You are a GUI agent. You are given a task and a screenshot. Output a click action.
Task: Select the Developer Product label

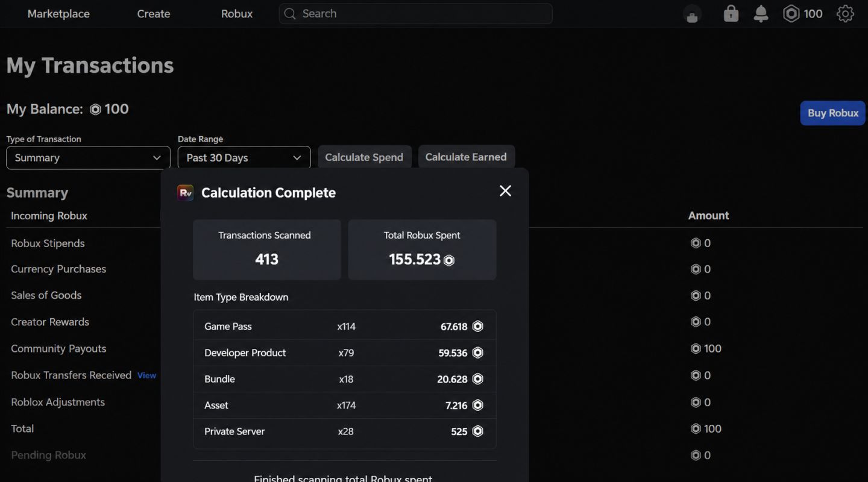(x=245, y=352)
